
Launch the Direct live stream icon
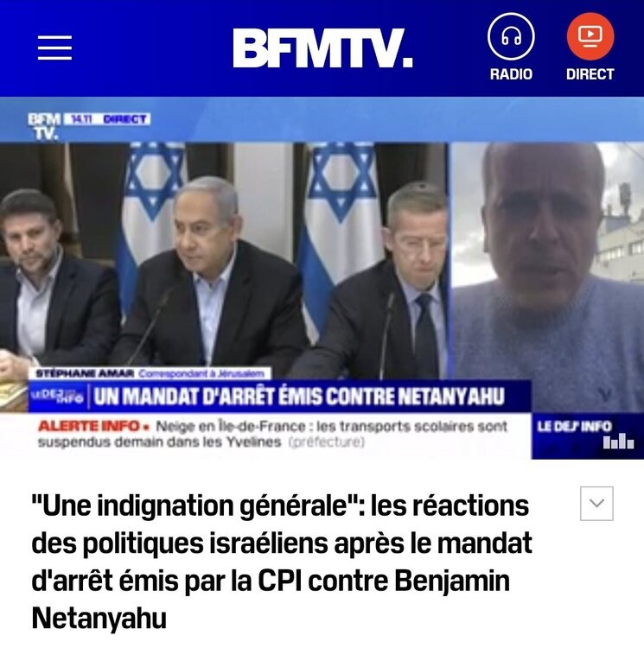(x=590, y=36)
